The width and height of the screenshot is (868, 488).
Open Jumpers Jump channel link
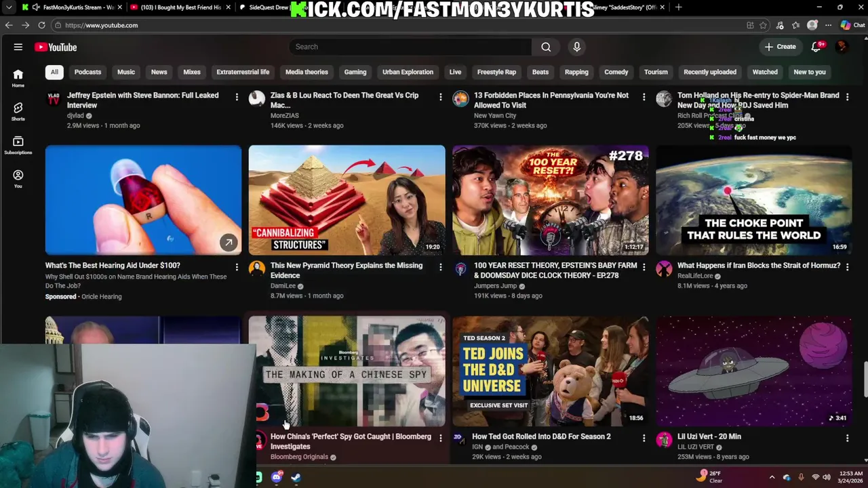[495, 286]
